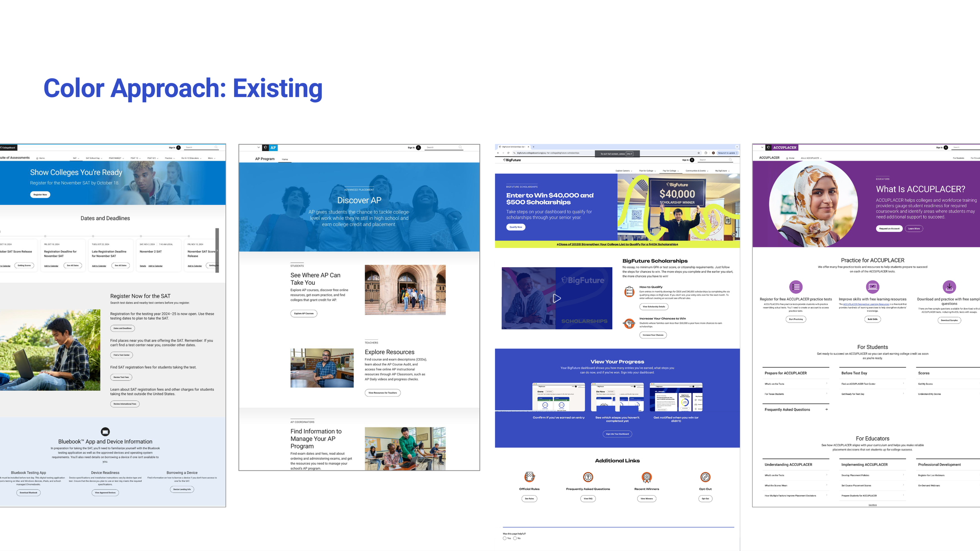Screen dimensions: 980x551
Task: Select Yes for Was this page helpful
Action: pyautogui.click(x=505, y=538)
